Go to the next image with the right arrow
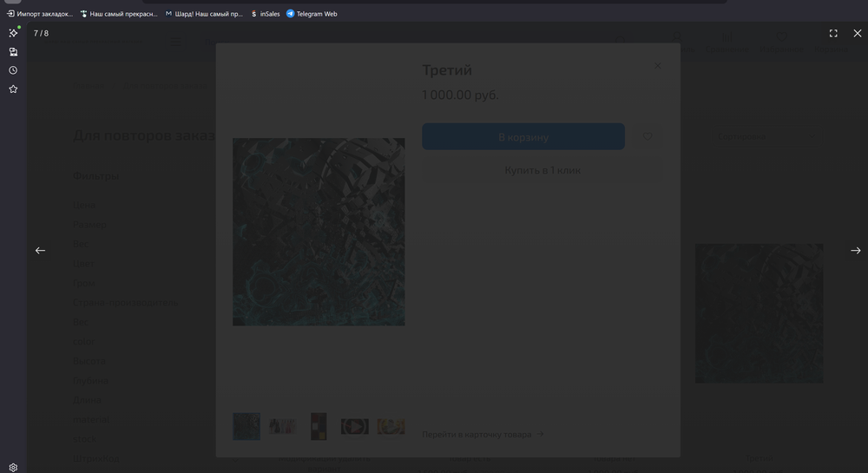Image resolution: width=868 pixels, height=473 pixels. (x=855, y=251)
